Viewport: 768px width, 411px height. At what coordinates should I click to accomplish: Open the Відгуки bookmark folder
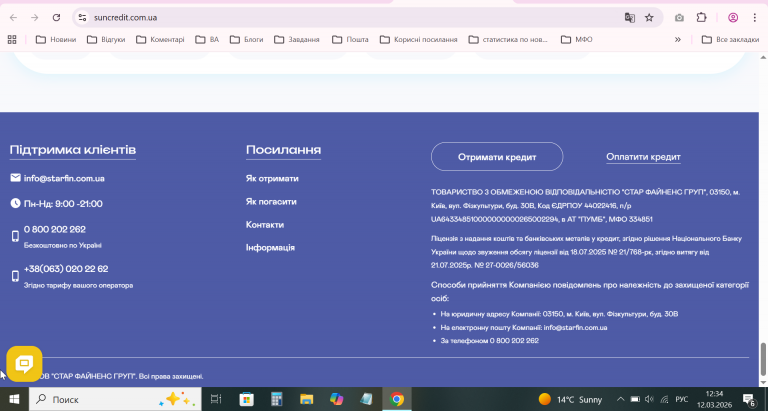coord(106,40)
